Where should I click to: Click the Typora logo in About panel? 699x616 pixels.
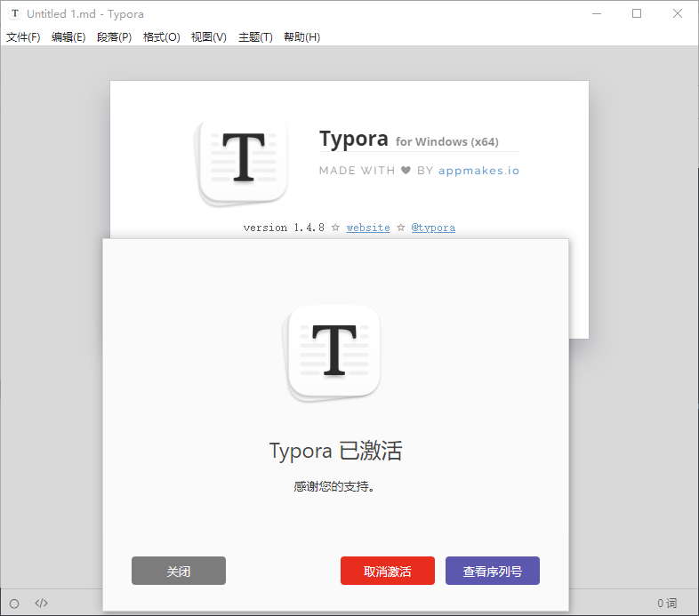pyautogui.click(x=241, y=159)
